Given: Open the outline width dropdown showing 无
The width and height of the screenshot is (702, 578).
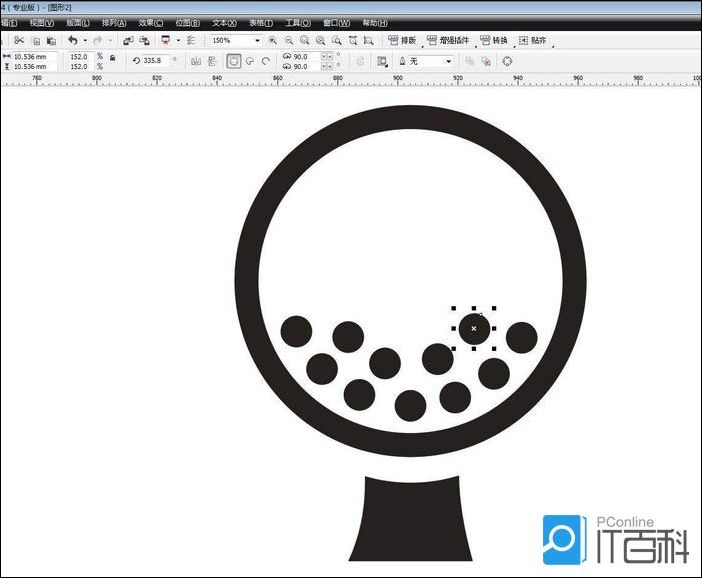Looking at the screenshot, I should point(449,61).
